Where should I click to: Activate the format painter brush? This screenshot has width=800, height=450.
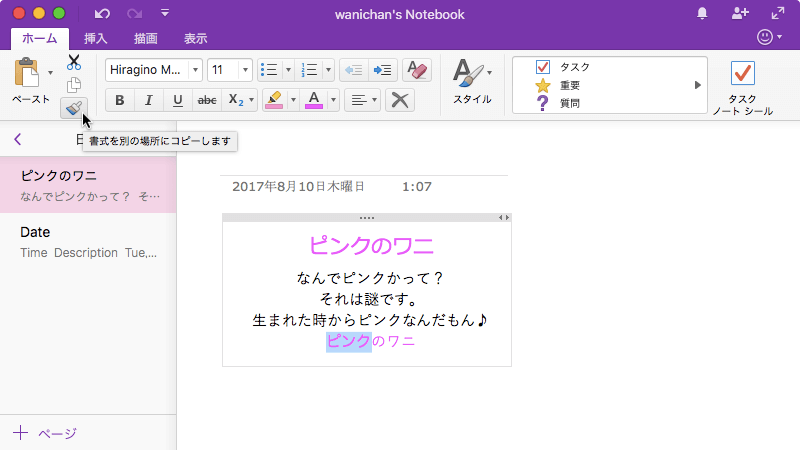pyautogui.click(x=74, y=108)
